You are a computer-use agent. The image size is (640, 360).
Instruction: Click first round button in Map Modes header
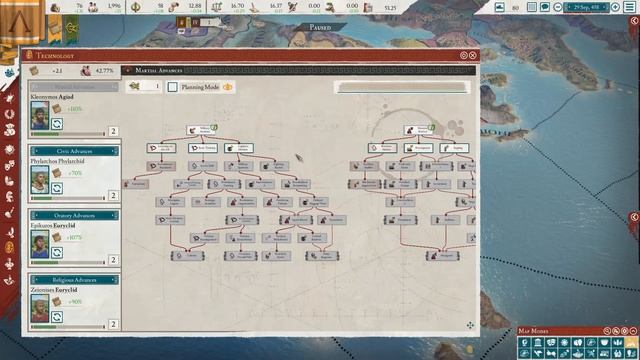(x=607, y=331)
